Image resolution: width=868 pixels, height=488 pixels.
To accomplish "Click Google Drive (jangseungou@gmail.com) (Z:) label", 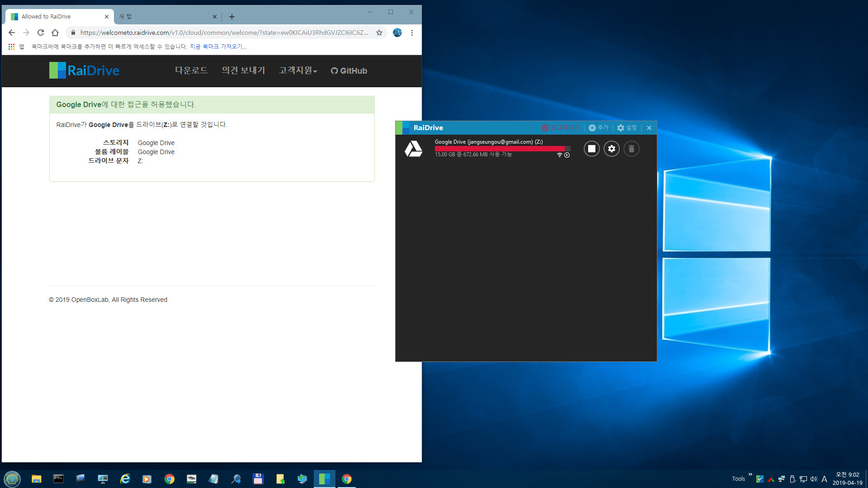I will (489, 142).
